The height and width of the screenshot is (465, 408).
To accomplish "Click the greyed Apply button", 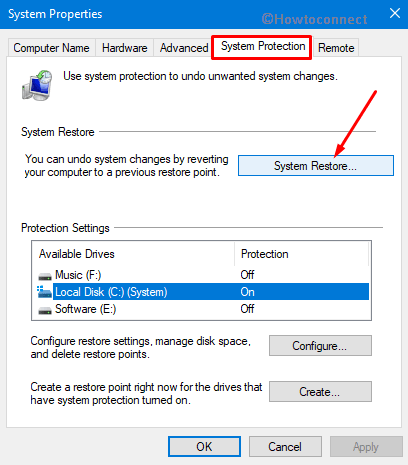I will point(366,446).
